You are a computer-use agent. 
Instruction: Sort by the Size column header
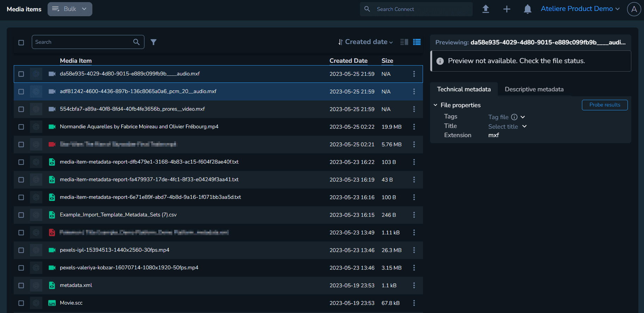pos(387,61)
